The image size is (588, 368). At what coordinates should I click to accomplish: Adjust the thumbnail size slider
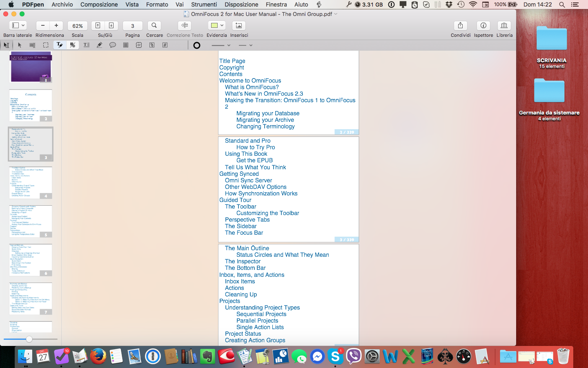point(29,339)
